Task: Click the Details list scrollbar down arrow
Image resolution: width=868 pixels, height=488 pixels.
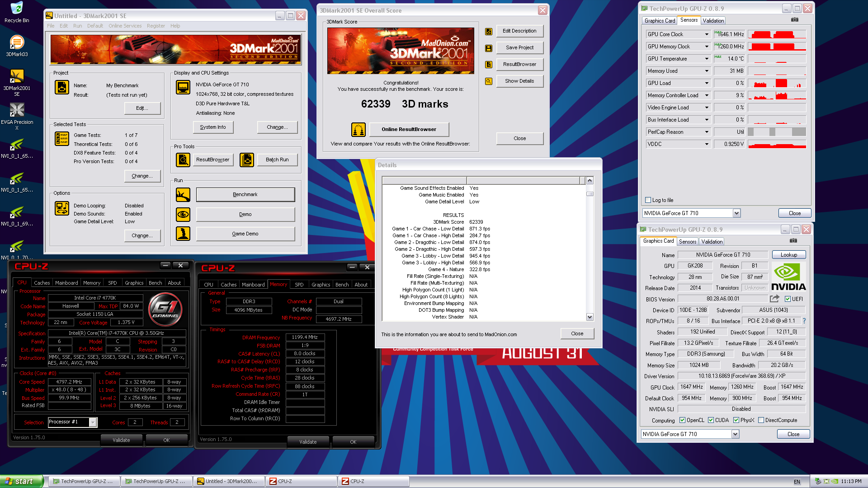Action: pyautogui.click(x=590, y=317)
